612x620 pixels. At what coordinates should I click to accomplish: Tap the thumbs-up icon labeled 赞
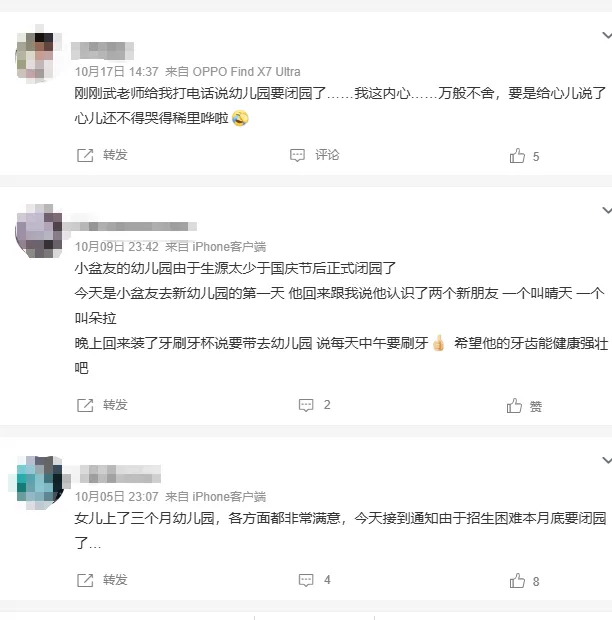[x=514, y=405]
